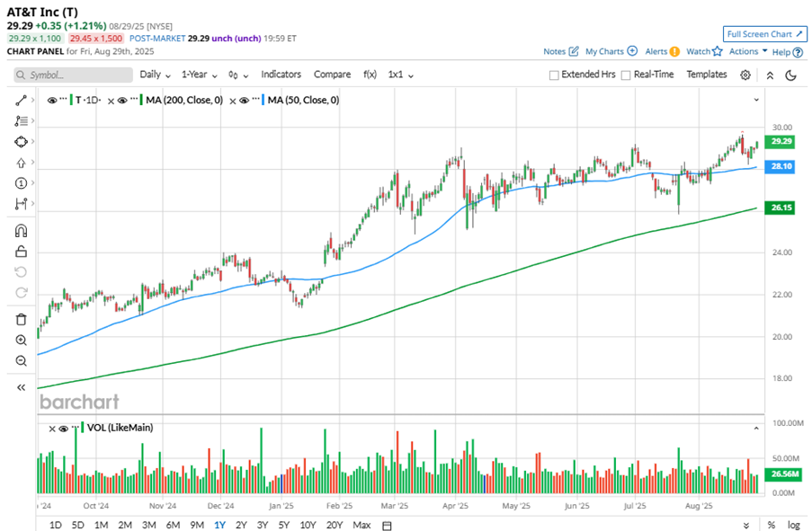Collapse the left drawing toolbar

click(21, 387)
